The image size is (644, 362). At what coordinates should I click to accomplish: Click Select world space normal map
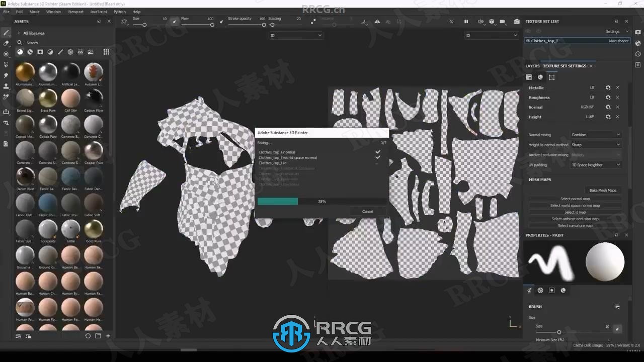click(575, 205)
